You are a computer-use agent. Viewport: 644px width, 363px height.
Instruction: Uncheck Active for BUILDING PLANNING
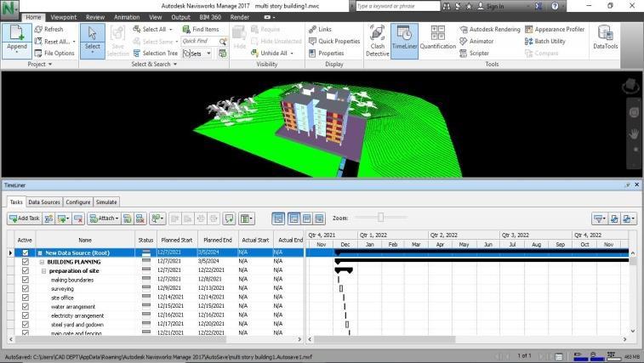25,262
